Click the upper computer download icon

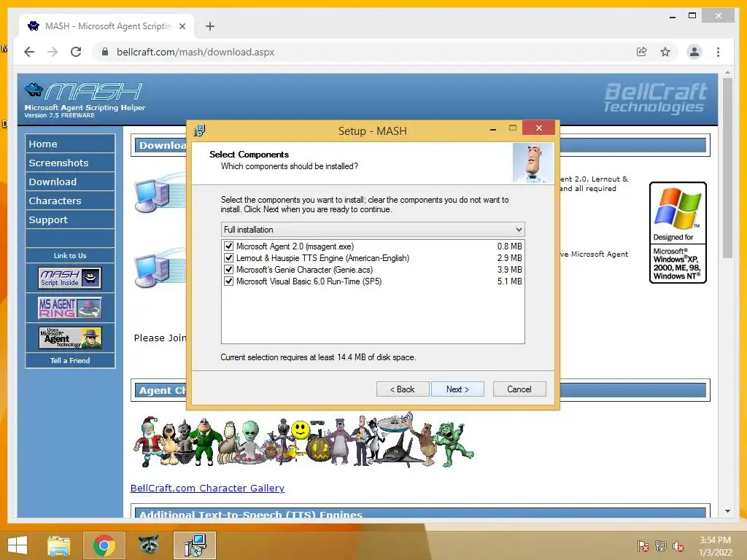click(152, 195)
